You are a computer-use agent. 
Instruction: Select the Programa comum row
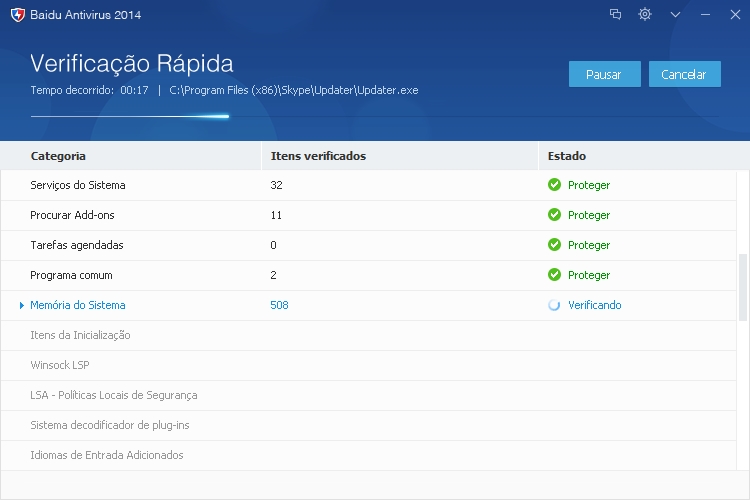(x=368, y=275)
